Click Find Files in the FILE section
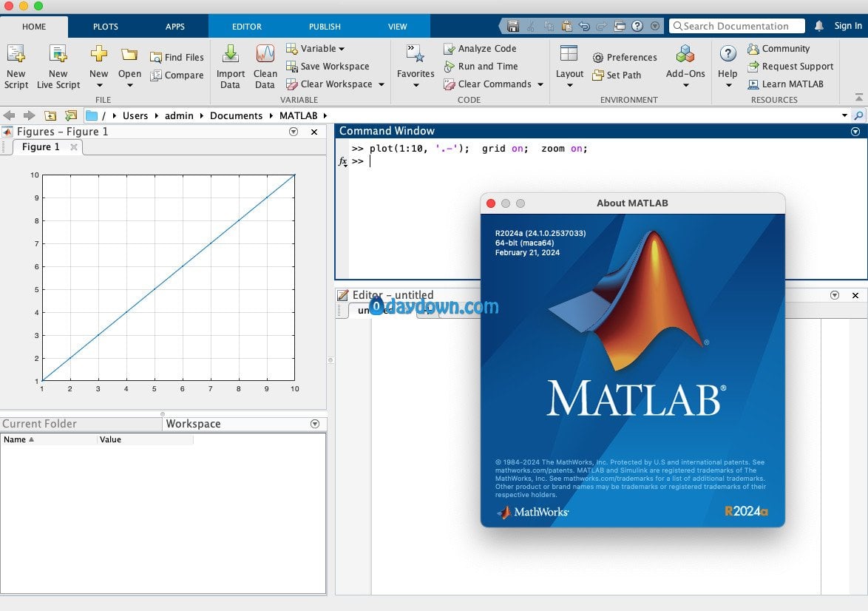Image resolution: width=868 pixels, height=611 pixels. (x=177, y=57)
